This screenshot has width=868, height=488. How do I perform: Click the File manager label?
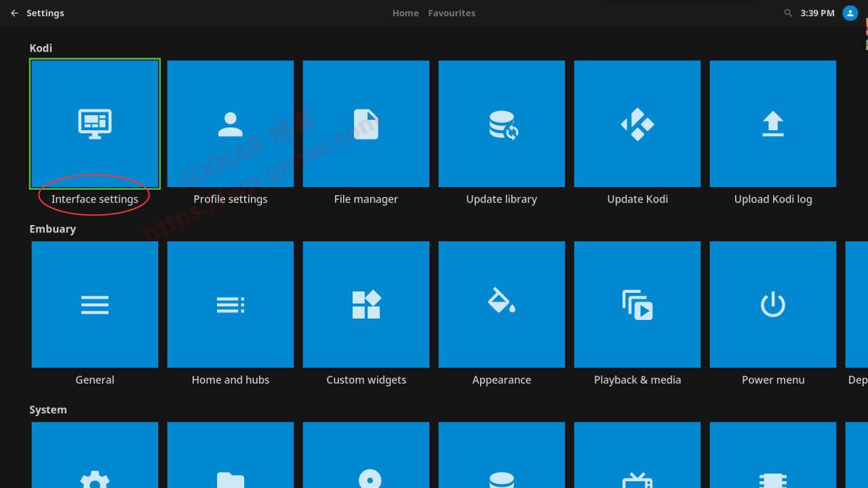click(x=366, y=199)
